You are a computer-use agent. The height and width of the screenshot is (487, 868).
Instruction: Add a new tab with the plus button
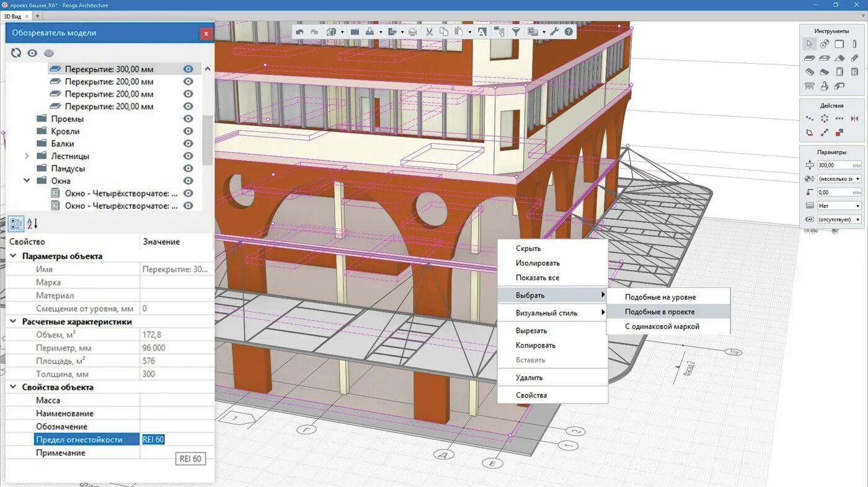(38, 16)
